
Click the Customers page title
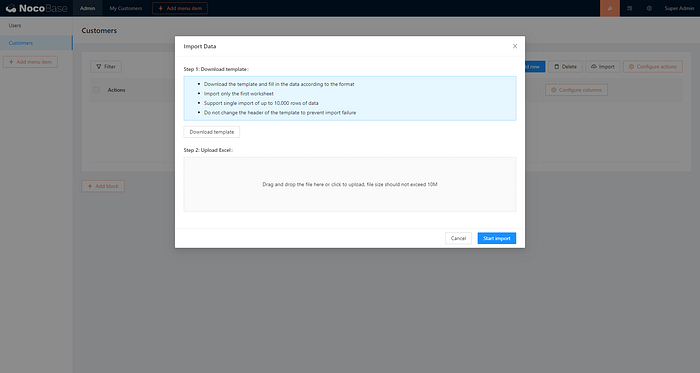click(x=99, y=30)
